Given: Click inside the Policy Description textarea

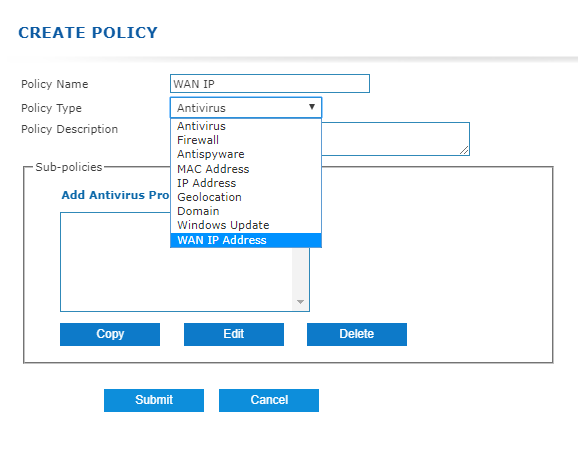Looking at the screenshot, I should tap(396, 139).
